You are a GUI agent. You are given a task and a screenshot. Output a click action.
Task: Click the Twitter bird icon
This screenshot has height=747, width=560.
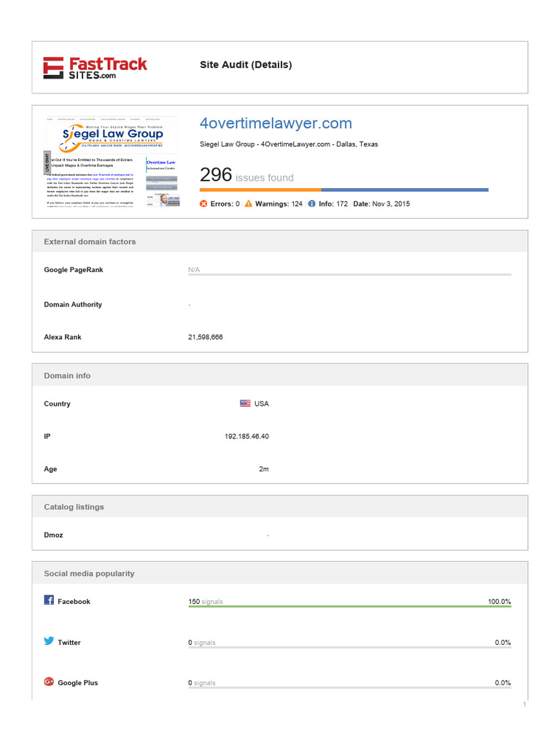click(x=49, y=641)
